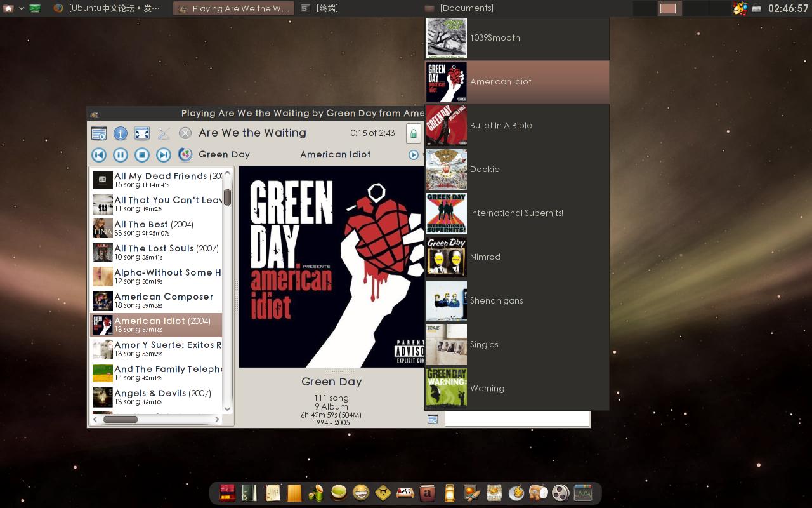The image size is (812, 508).
Task: Click the clock showing 02:46:57
Action: tap(788, 8)
